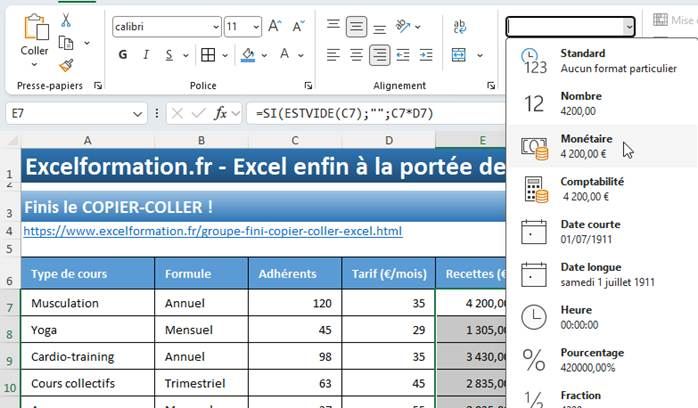
Task: Choose the Monétaire format option
Action: tap(602, 146)
